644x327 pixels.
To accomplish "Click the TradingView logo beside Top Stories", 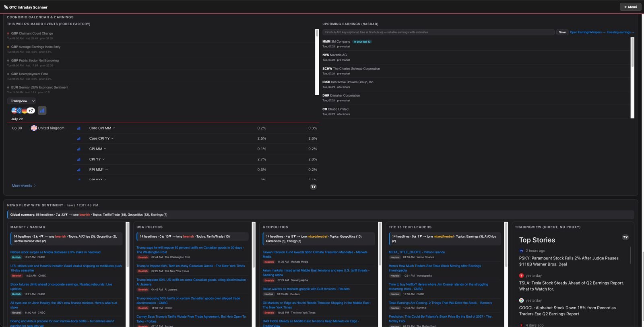I will point(625,237).
